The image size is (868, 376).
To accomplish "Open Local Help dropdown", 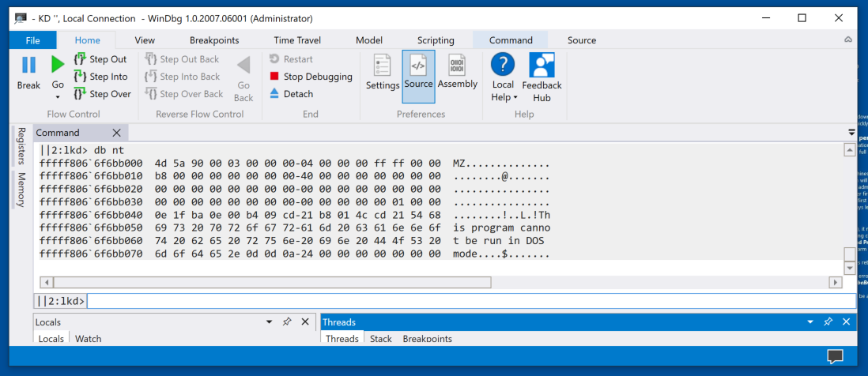I will (x=503, y=77).
